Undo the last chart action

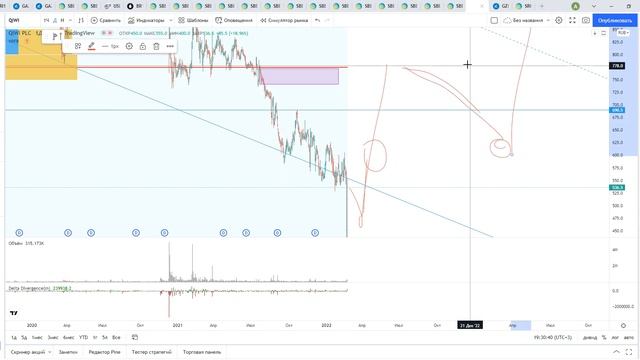(318, 20)
